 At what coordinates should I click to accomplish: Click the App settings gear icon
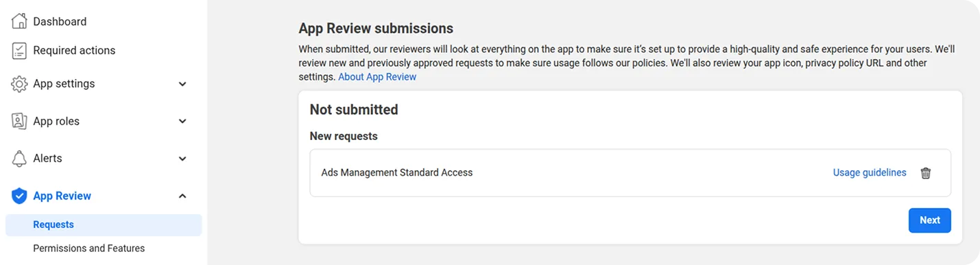point(19,84)
